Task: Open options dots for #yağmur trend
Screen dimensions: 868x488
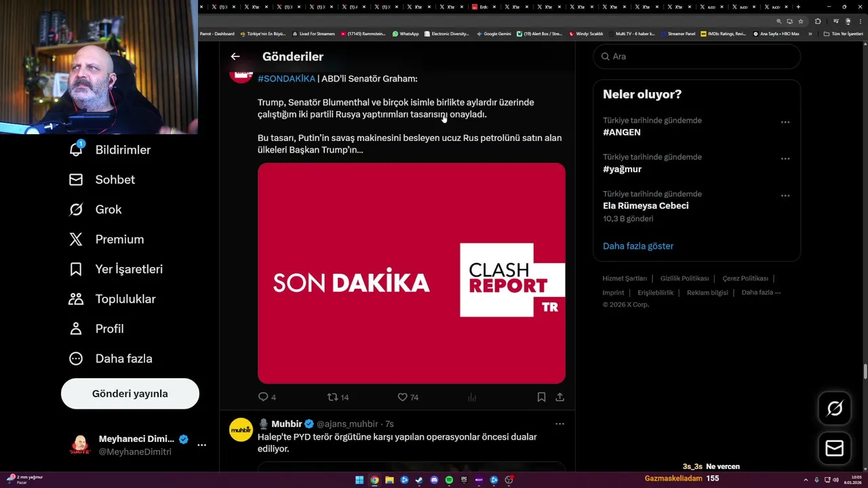Action: 785,159
